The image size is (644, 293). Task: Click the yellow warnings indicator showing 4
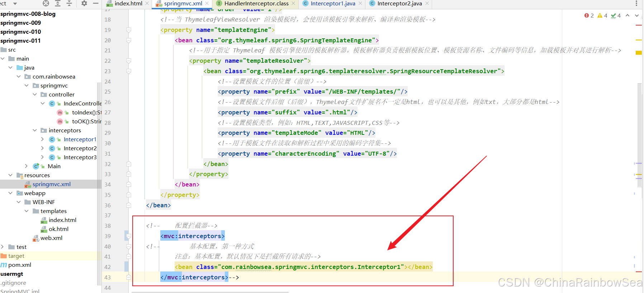point(602,16)
